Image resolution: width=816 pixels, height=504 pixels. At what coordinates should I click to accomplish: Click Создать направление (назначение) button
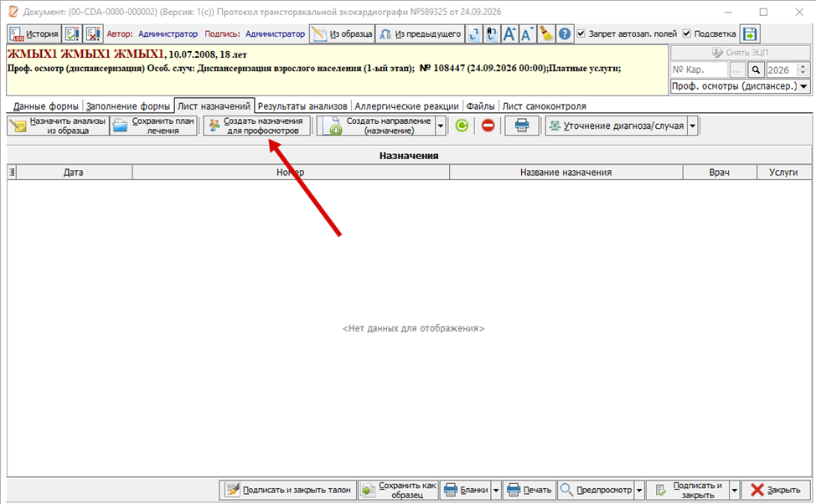coord(376,126)
